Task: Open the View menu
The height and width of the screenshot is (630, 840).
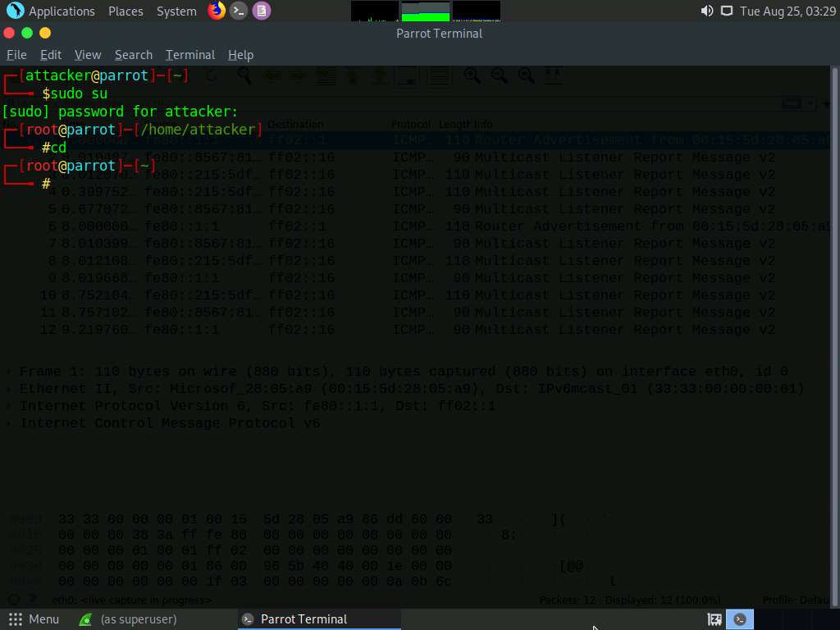Action: coord(88,55)
